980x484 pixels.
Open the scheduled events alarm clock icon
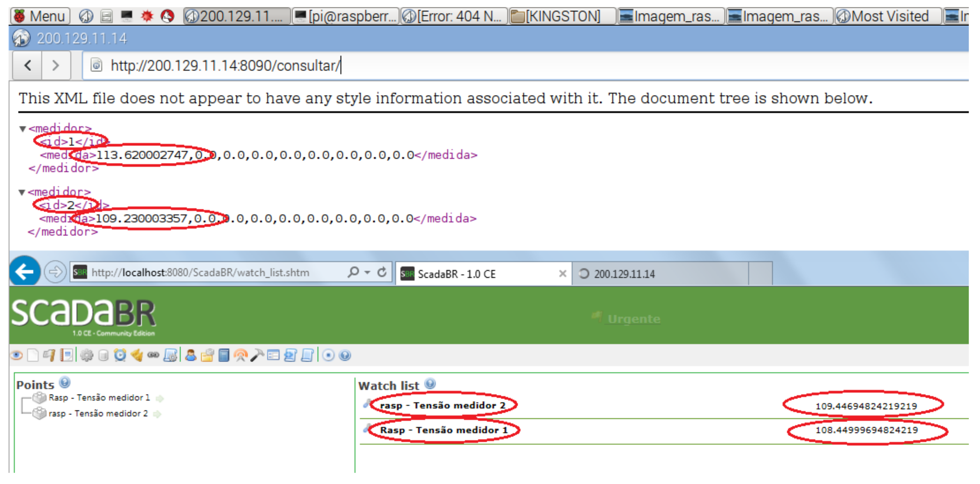coord(120,356)
